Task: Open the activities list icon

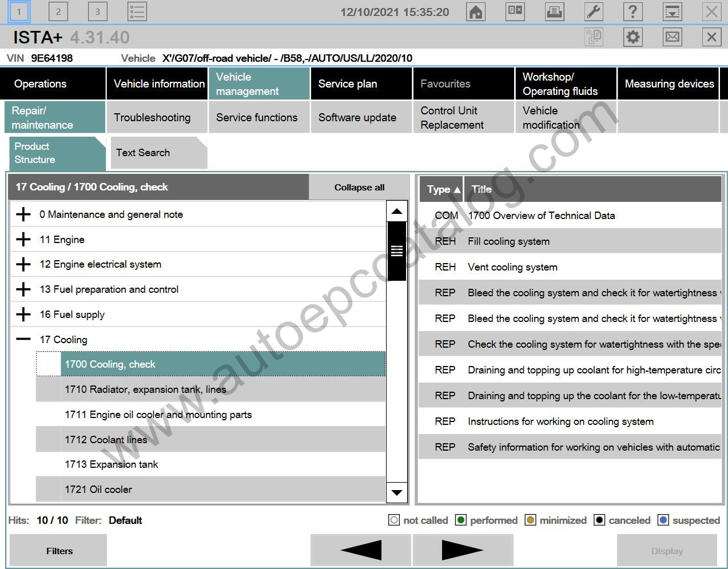Action: coord(137,11)
